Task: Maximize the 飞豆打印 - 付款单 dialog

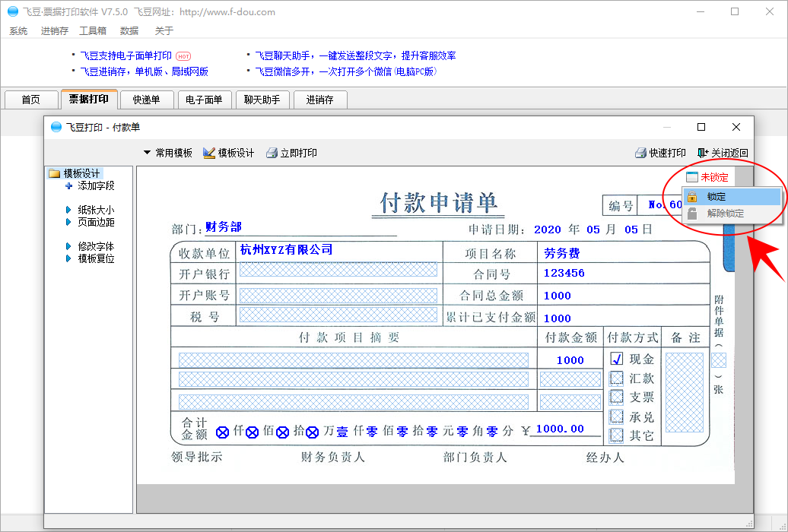Action: click(x=701, y=127)
